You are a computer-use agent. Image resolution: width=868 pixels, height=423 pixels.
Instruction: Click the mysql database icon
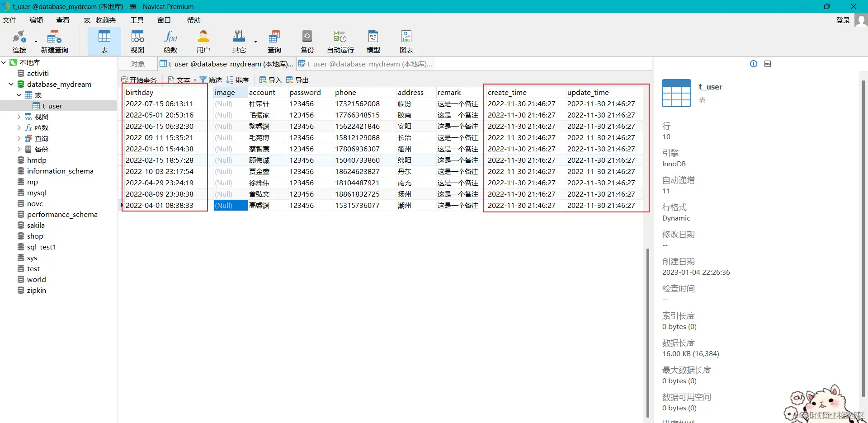point(21,193)
